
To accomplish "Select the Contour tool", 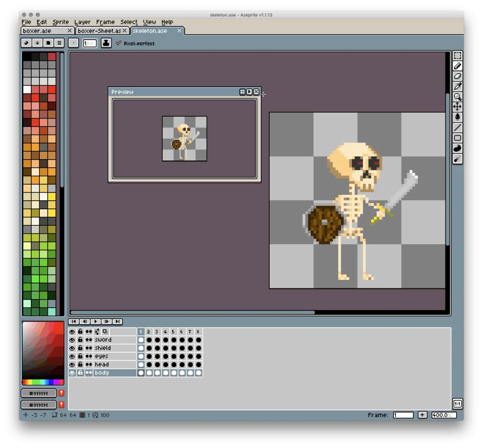I will pyautogui.click(x=458, y=148).
